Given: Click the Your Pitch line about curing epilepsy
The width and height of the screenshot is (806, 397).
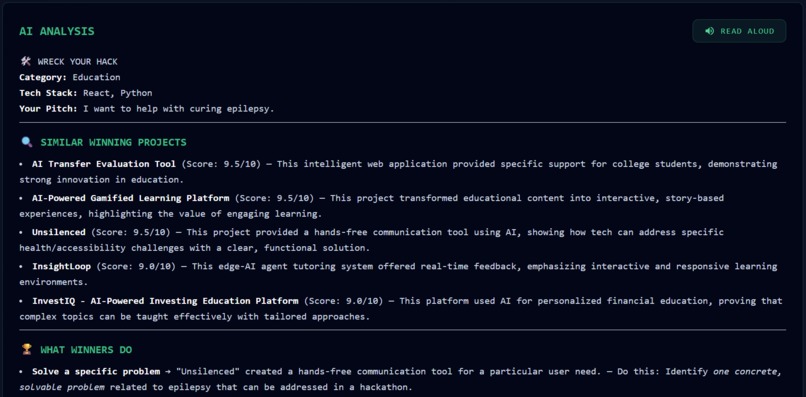Looking at the screenshot, I should click(x=147, y=109).
